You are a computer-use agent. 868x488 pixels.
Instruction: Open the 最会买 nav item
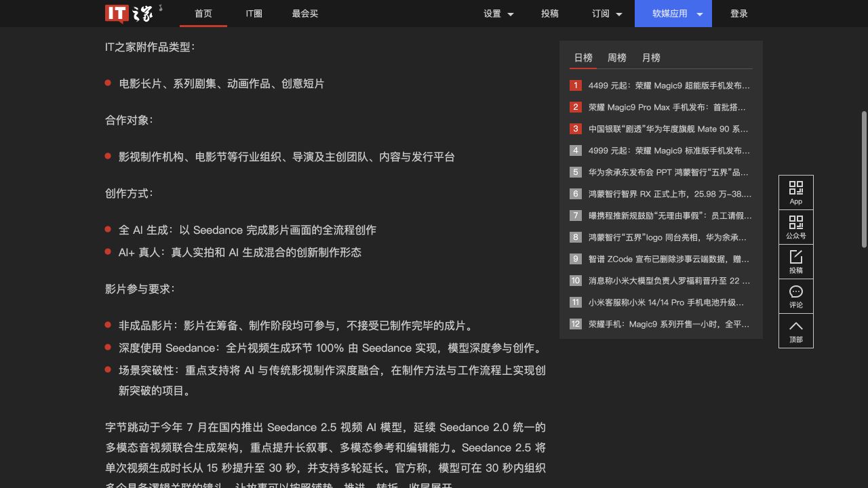coord(305,14)
